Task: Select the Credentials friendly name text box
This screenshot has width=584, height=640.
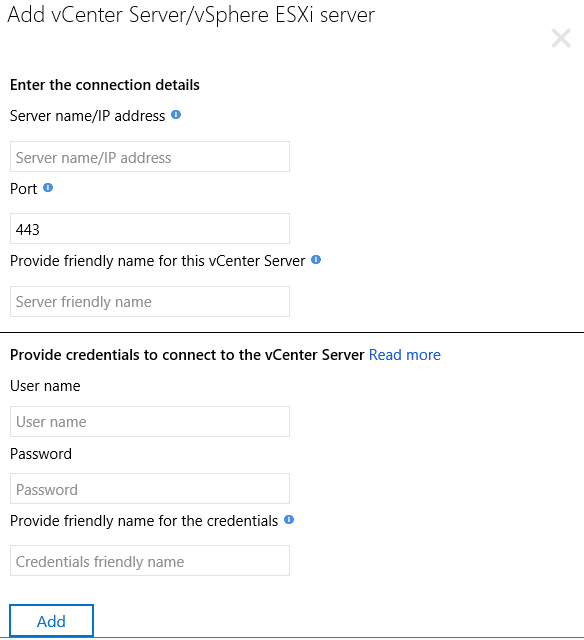Action: point(150,561)
